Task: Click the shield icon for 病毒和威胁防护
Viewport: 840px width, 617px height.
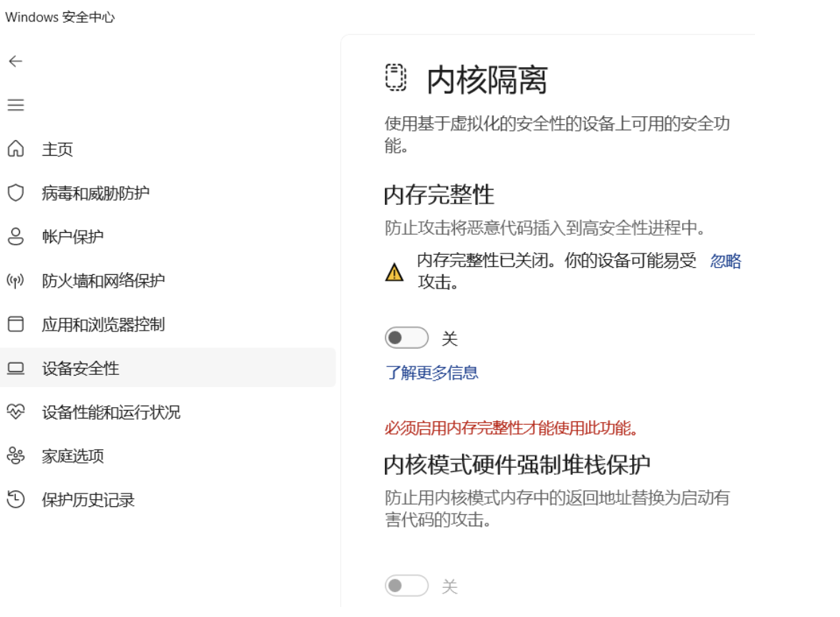Action: pyautogui.click(x=16, y=192)
